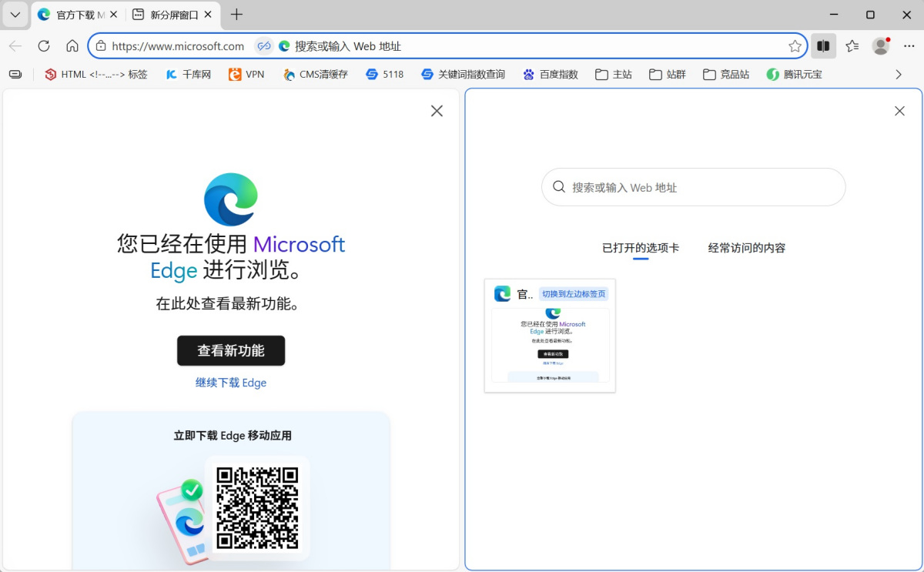Screen dimensions: 924x572
Task: Click the 继续下载 Edge link
Action: point(231,383)
